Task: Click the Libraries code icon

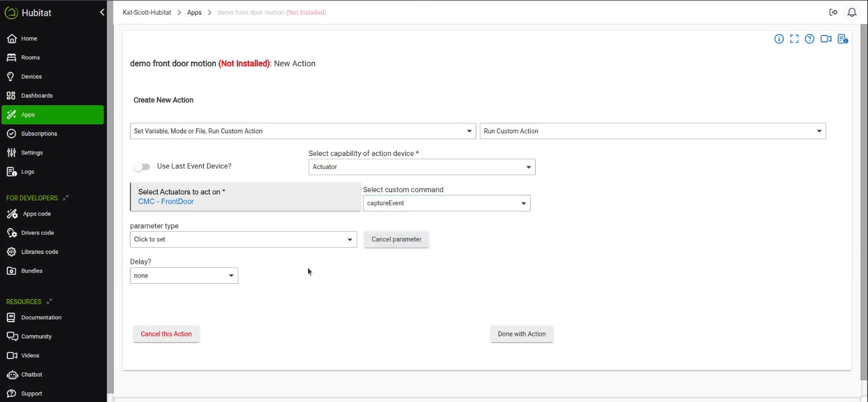Action: pyautogui.click(x=11, y=252)
